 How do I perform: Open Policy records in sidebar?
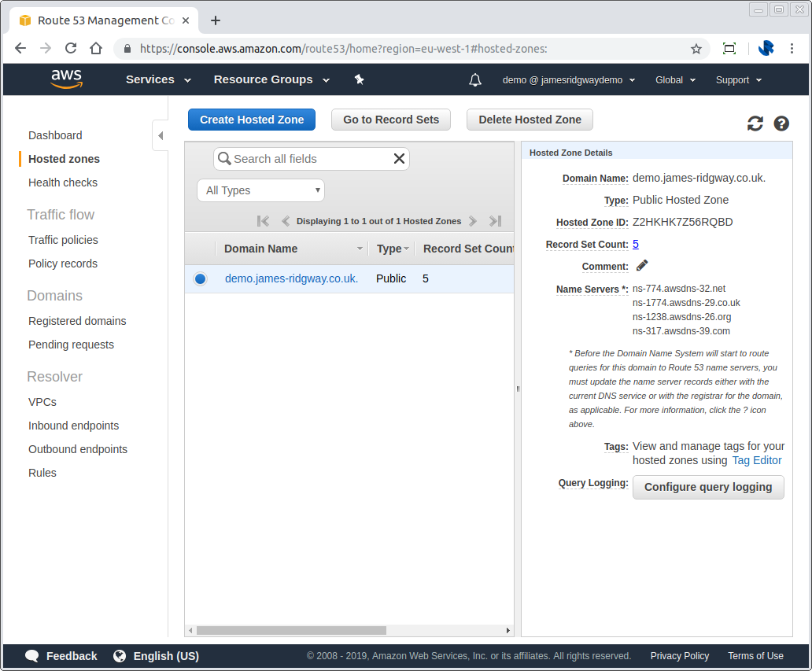pos(63,264)
